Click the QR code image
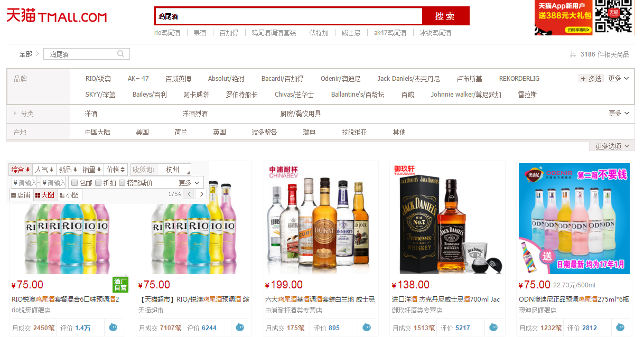 [x=614, y=16]
